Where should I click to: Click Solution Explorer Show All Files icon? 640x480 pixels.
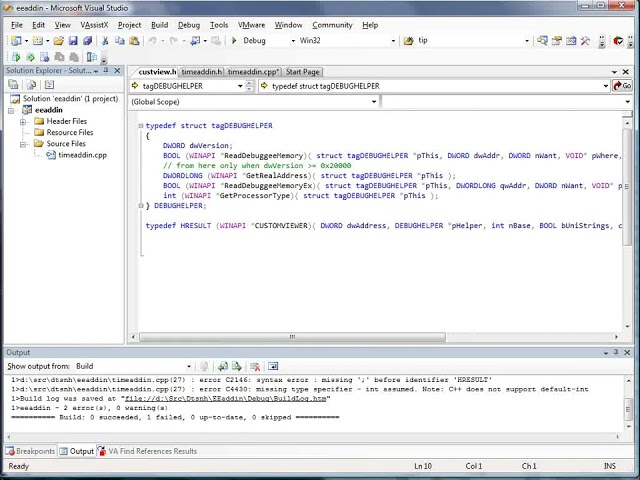point(31,84)
